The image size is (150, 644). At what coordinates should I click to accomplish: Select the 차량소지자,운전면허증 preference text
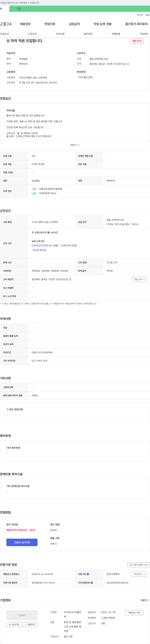click(42, 352)
